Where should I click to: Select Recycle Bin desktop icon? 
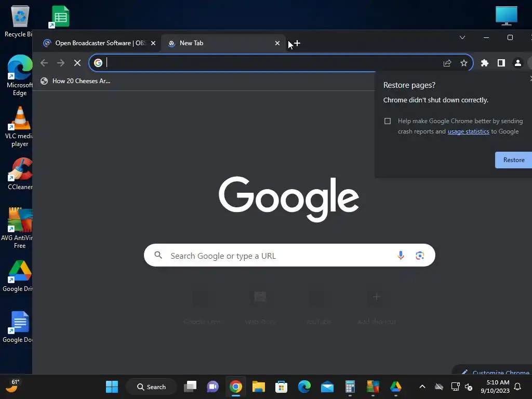pyautogui.click(x=19, y=21)
